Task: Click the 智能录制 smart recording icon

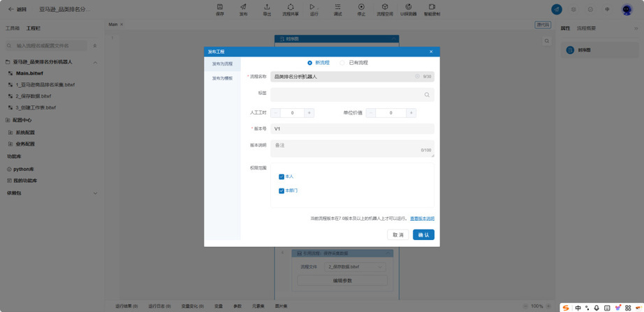Action: 432,7
